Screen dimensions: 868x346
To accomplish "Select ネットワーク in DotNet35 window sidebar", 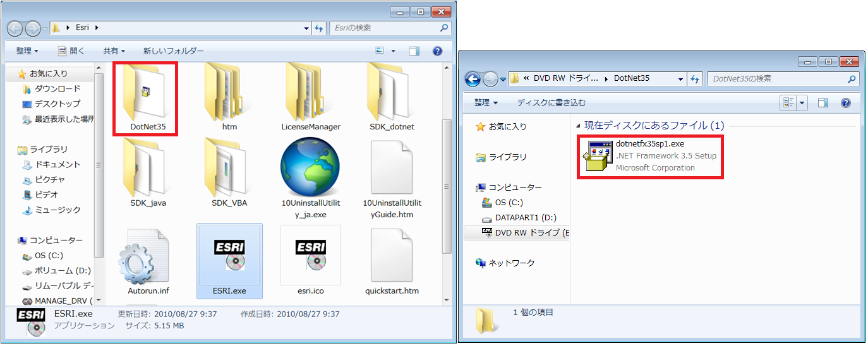I will point(505,263).
